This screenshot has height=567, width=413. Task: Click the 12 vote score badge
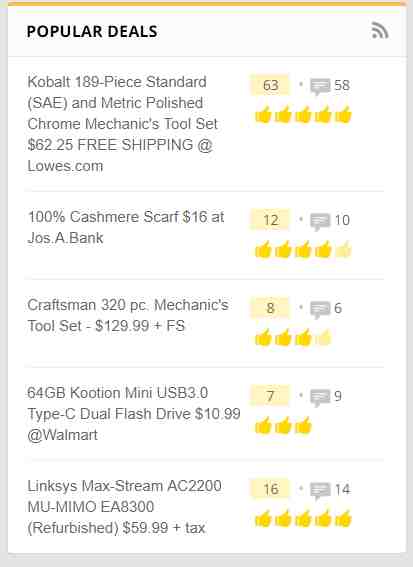pos(270,220)
